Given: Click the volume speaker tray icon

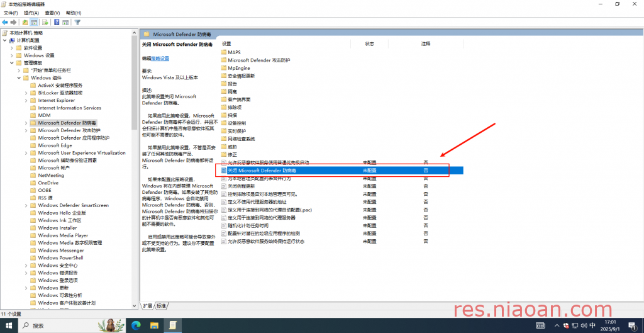Looking at the screenshot, I should tap(583, 325).
